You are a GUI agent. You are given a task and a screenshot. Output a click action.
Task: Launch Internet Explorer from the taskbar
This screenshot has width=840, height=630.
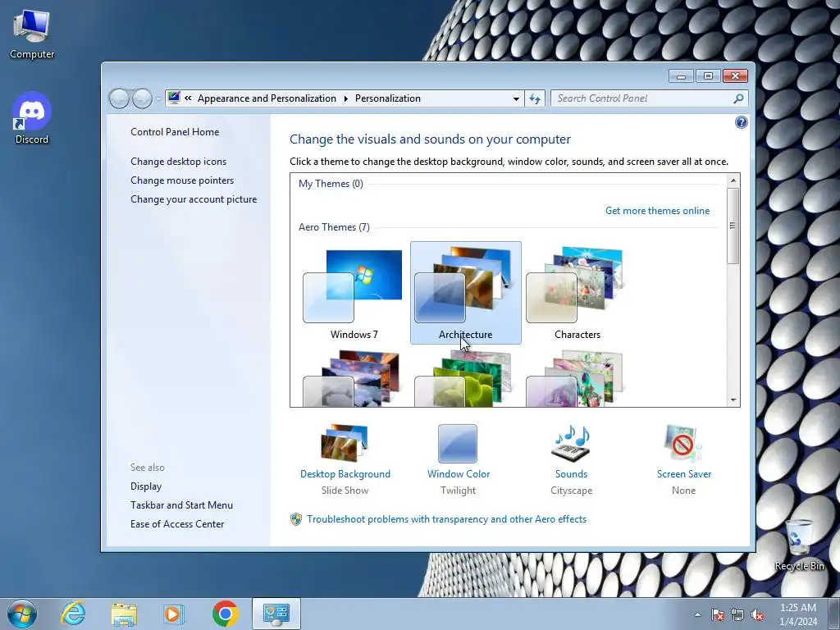pyautogui.click(x=73, y=614)
